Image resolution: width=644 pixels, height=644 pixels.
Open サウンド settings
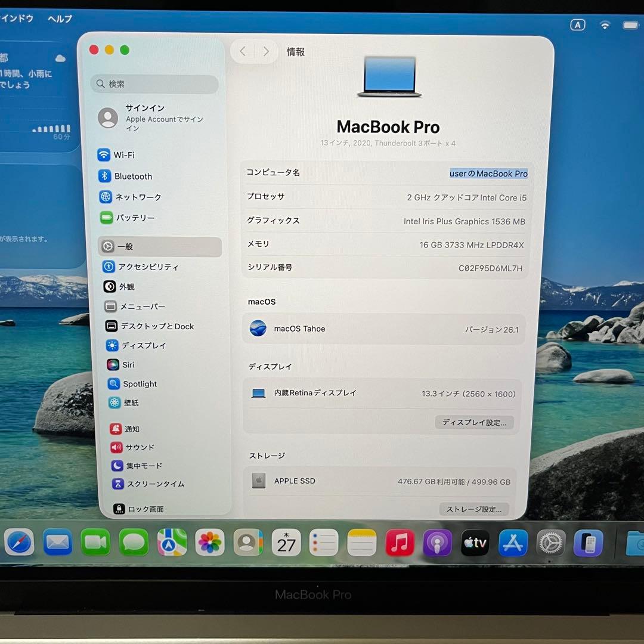point(132,447)
